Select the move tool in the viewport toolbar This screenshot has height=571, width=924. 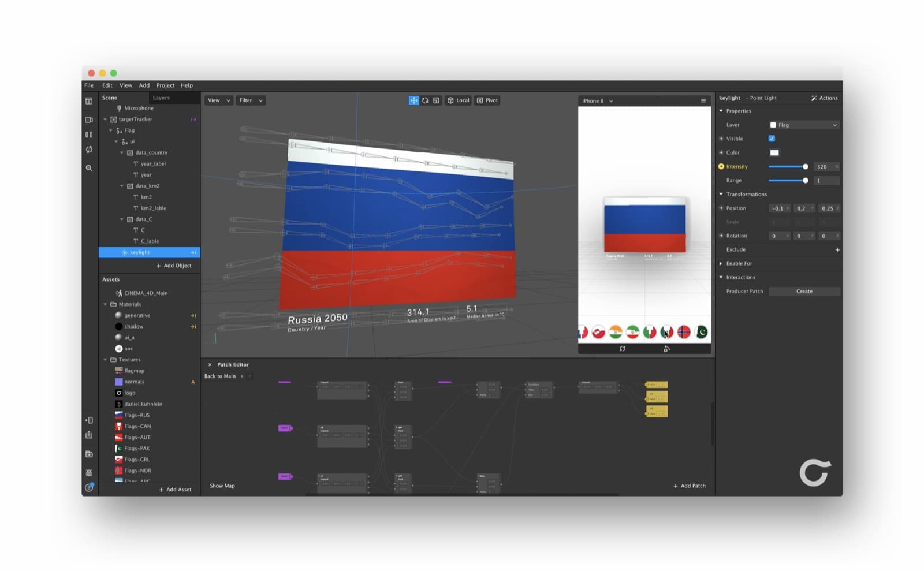point(413,100)
